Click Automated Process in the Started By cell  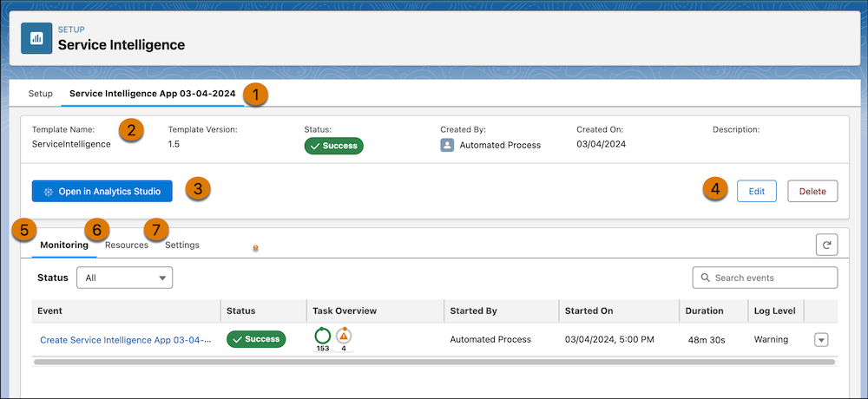[490, 339]
